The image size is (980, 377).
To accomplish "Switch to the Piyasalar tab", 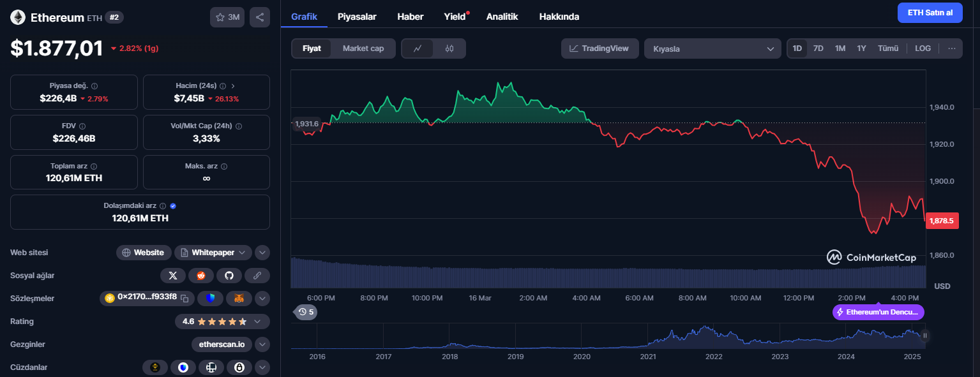I will (357, 17).
